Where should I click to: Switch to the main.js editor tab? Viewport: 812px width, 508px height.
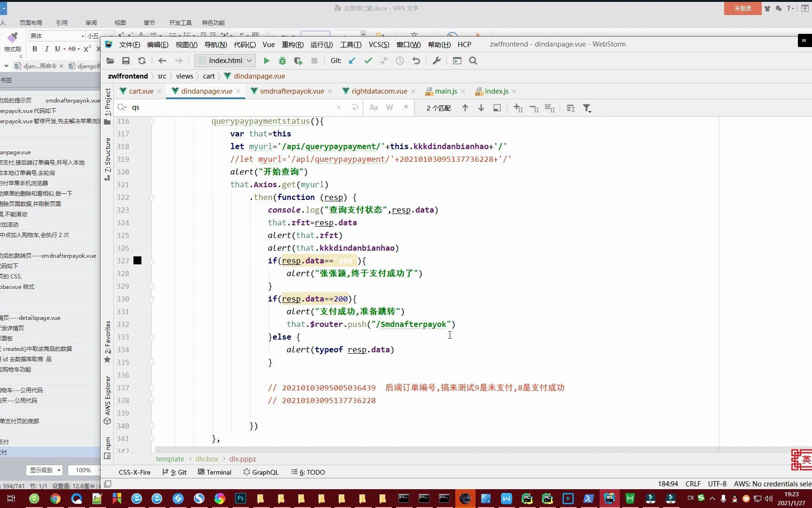coord(446,91)
